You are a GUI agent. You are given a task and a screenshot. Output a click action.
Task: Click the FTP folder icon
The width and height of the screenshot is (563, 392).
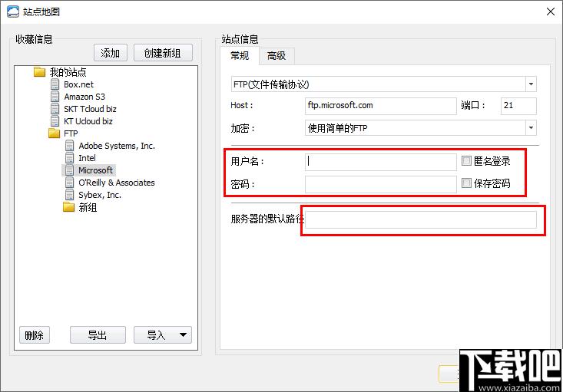(x=54, y=133)
